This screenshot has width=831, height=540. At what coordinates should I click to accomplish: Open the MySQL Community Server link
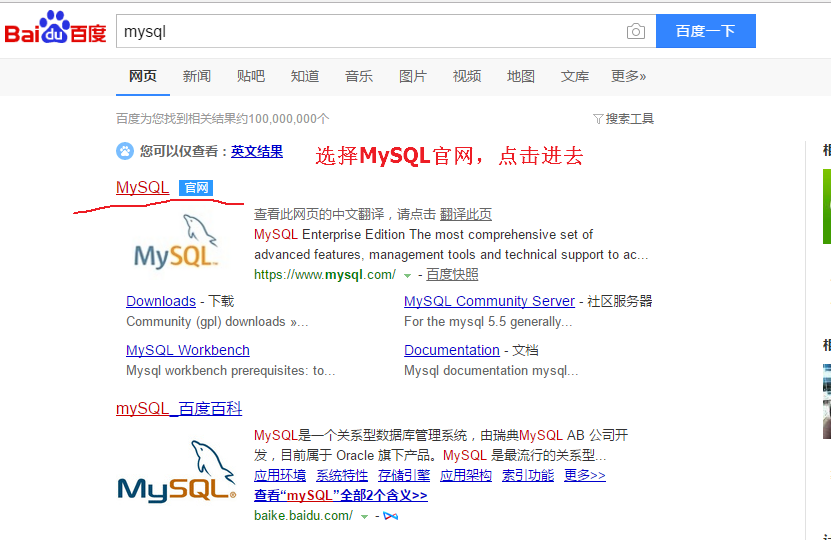click(489, 301)
